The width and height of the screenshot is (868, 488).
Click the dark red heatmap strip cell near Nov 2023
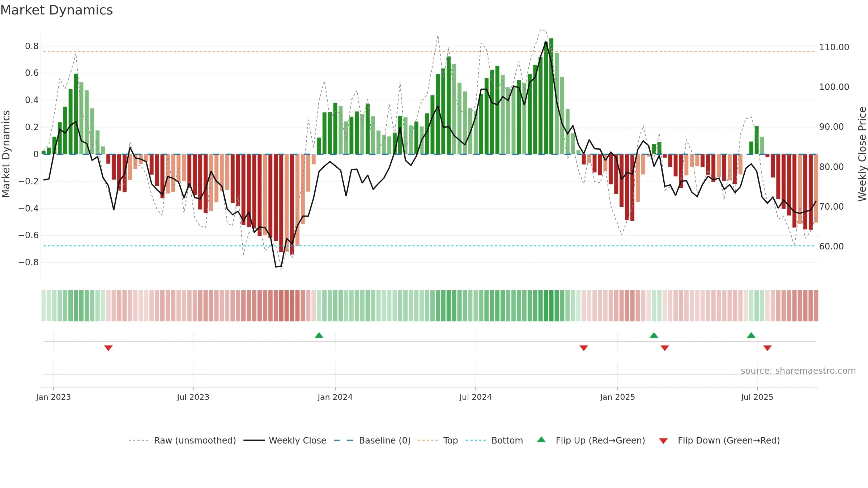(292, 306)
